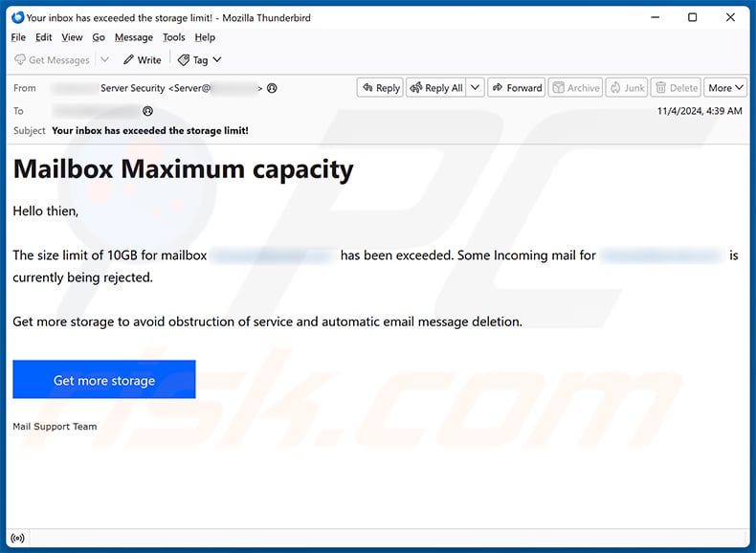Open the Tag dropdown
The height and width of the screenshot is (553, 756).
(x=200, y=59)
